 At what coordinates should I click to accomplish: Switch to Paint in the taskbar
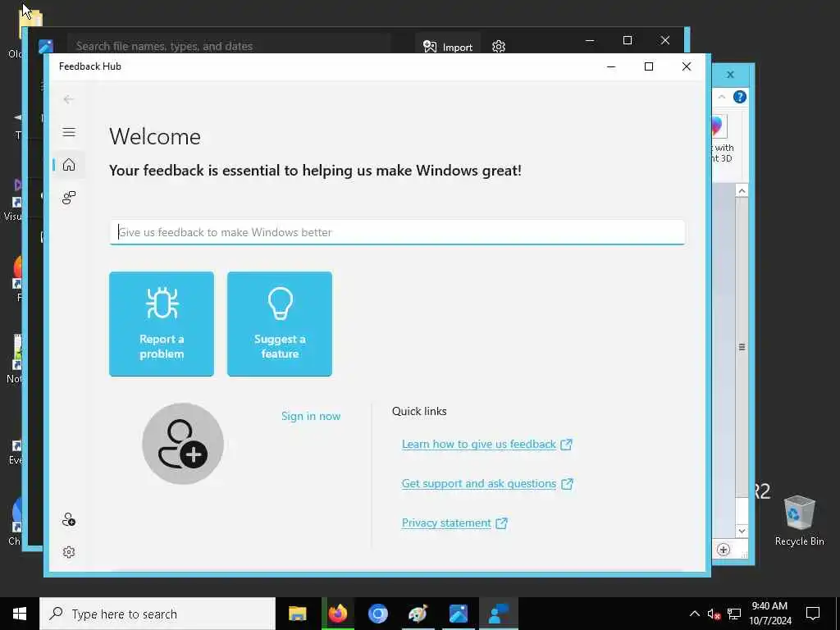(418, 614)
